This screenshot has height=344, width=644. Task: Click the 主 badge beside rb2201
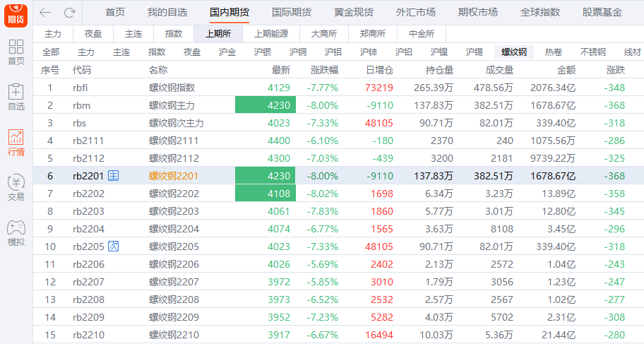click(113, 176)
